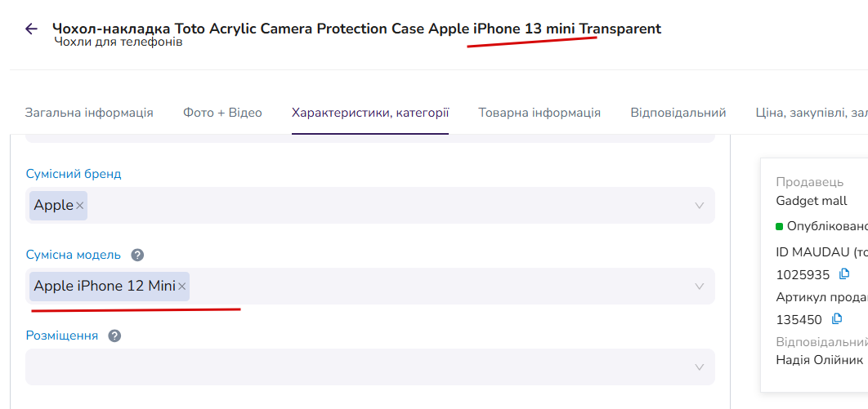Expand the Сумісний бренд dropdown
Viewport: 868px width, 409px height.
[x=699, y=206]
